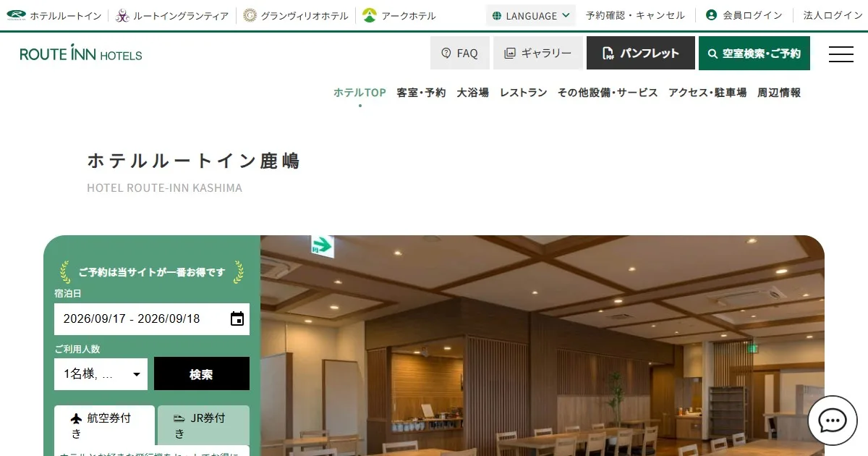Click the hotel restaurant interior photo
This screenshot has width=868, height=456.
(x=542, y=345)
